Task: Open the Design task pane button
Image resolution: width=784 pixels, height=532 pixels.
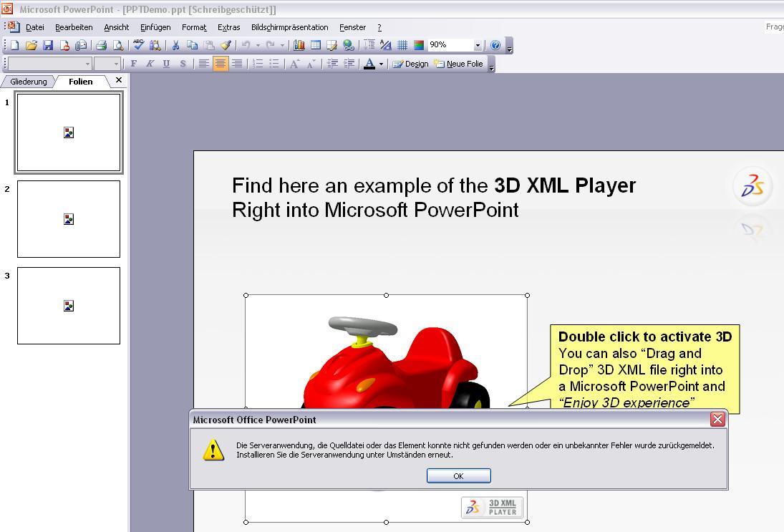Action: 410,64
